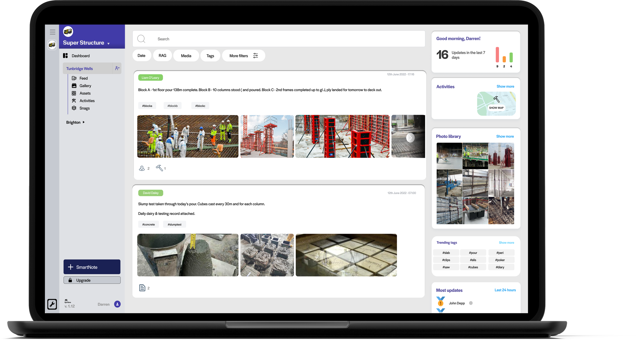Toggle the #pour trending tag
This screenshot has height=340, width=644.
click(x=473, y=253)
